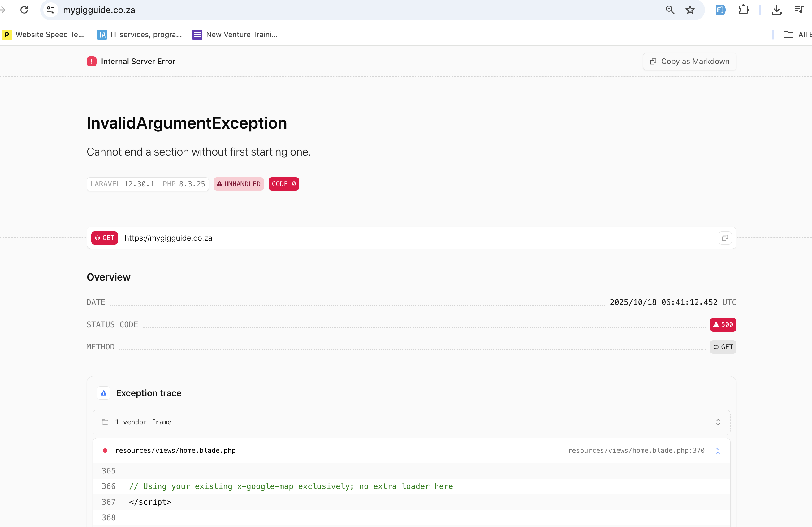Open the Extensions puzzle-piece icon
The width and height of the screenshot is (812, 527).
tap(743, 10)
